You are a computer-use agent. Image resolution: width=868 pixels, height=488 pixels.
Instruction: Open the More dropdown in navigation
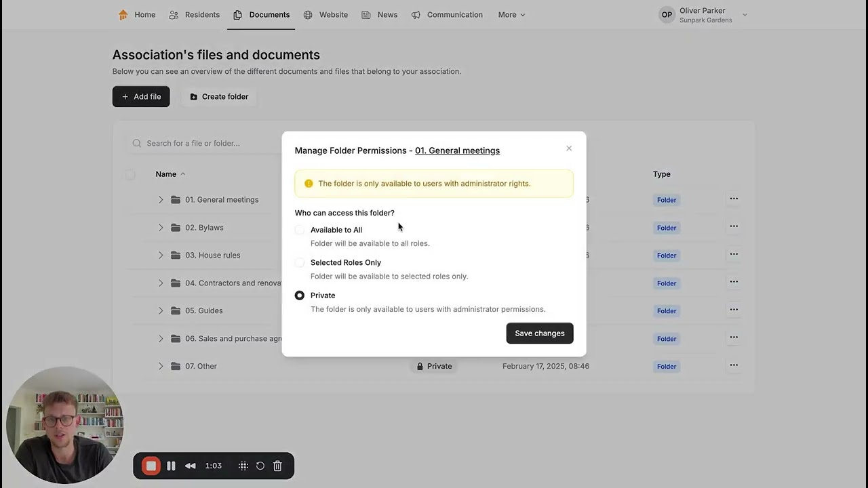pyautogui.click(x=511, y=15)
